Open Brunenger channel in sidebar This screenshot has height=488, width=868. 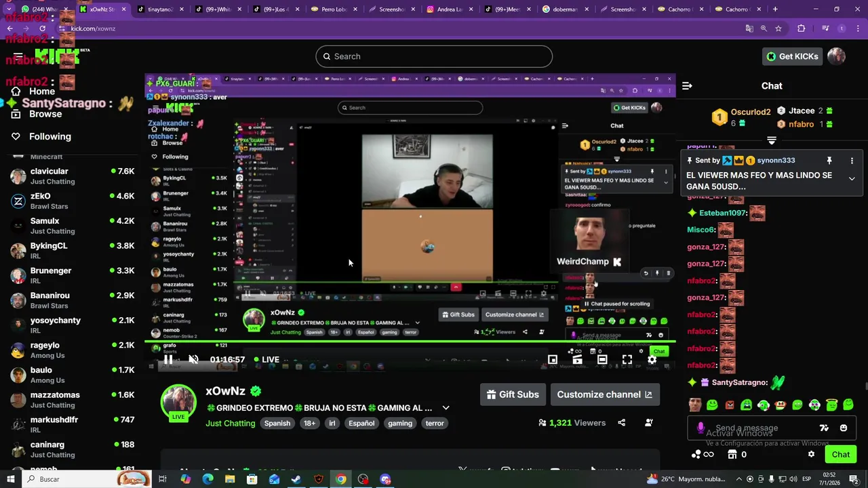[73, 275]
